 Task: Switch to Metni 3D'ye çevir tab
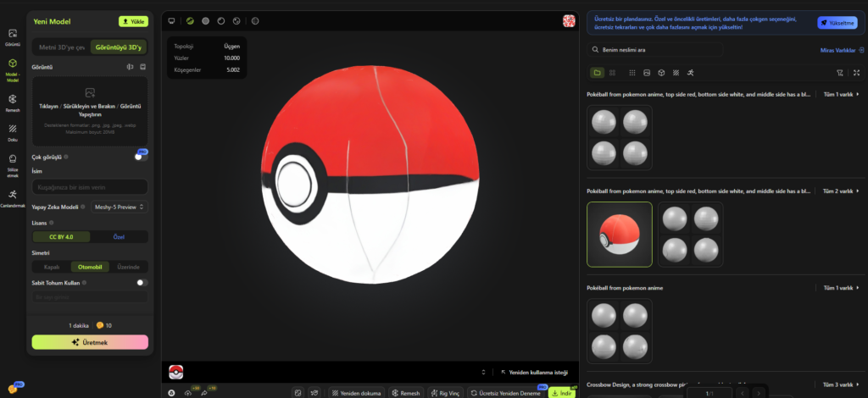(61, 47)
